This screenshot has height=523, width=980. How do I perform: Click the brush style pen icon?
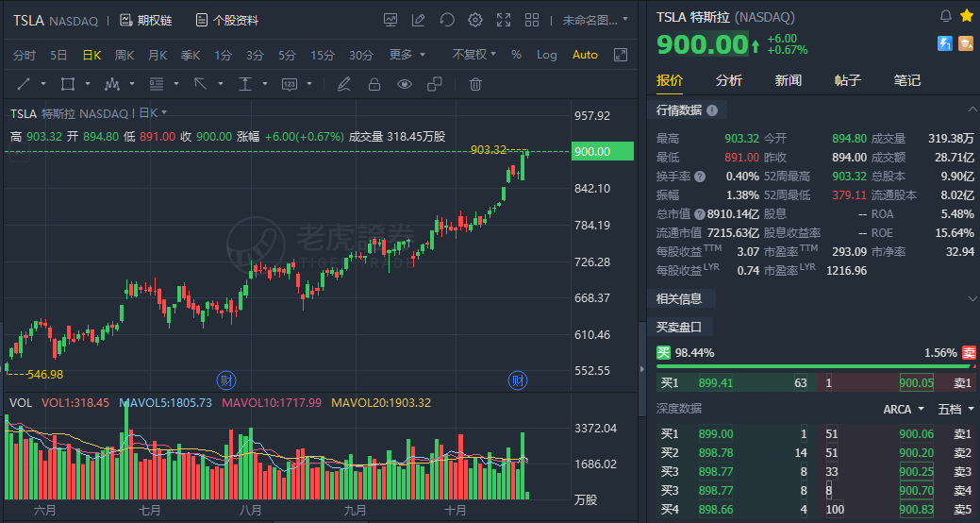click(x=343, y=84)
